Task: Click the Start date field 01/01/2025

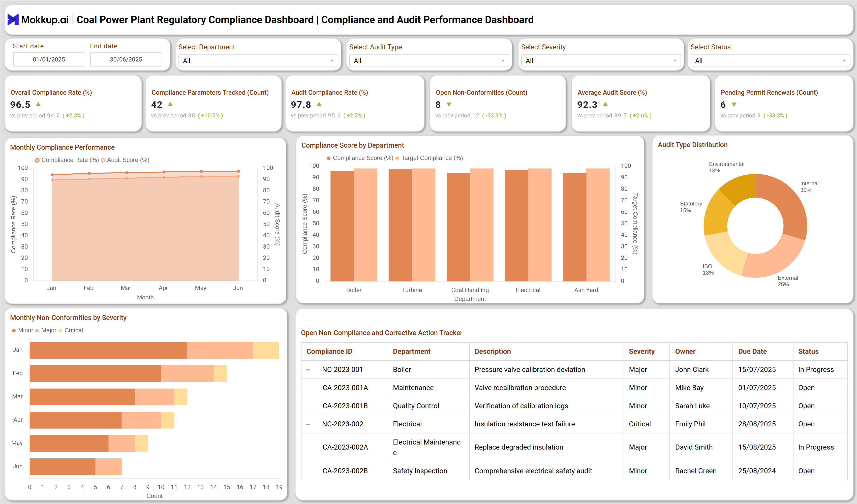Action: tap(49, 59)
